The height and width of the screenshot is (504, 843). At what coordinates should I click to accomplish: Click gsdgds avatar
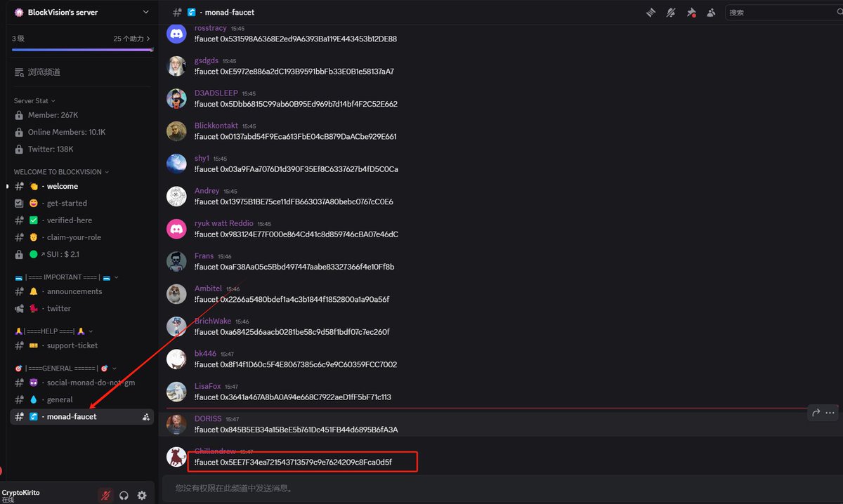click(x=176, y=66)
